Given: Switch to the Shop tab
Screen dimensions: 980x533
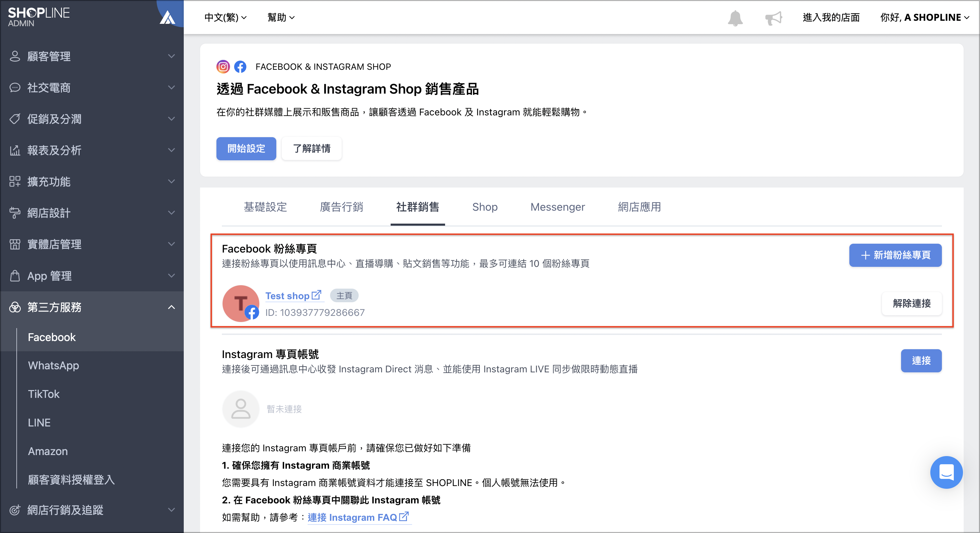Looking at the screenshot, I should click(485, 207).
